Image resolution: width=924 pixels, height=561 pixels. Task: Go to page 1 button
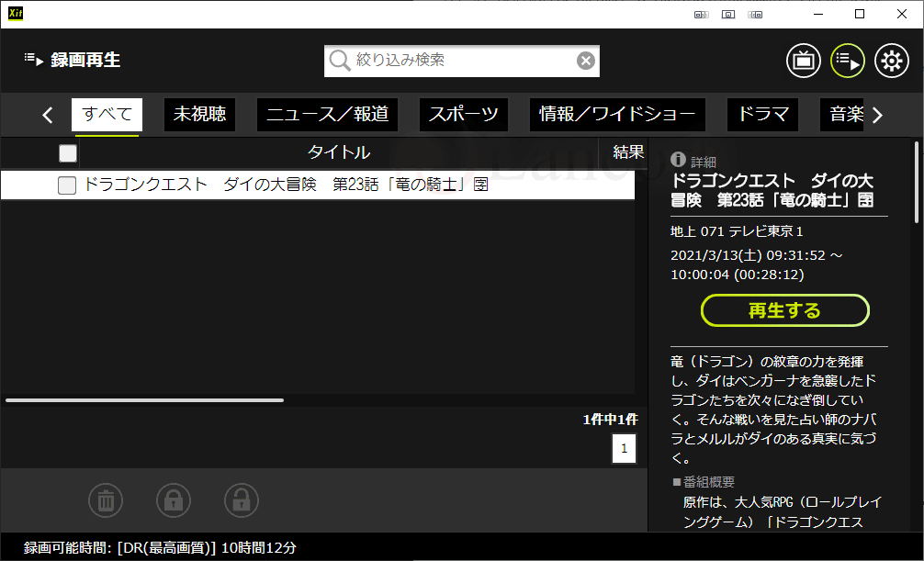624,448
